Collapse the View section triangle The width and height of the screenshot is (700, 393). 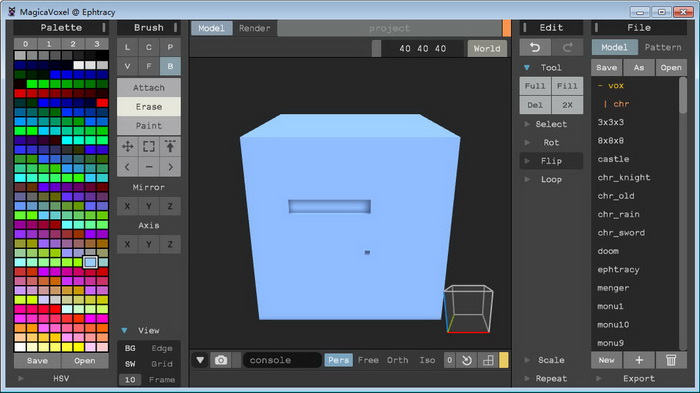tap(125, 330)
